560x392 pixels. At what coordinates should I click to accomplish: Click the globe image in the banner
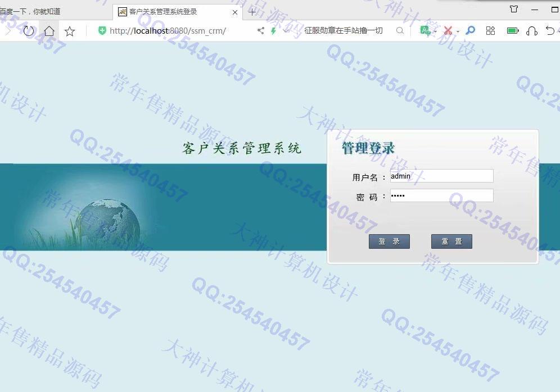pyautogui.click(x=108, y=223)
